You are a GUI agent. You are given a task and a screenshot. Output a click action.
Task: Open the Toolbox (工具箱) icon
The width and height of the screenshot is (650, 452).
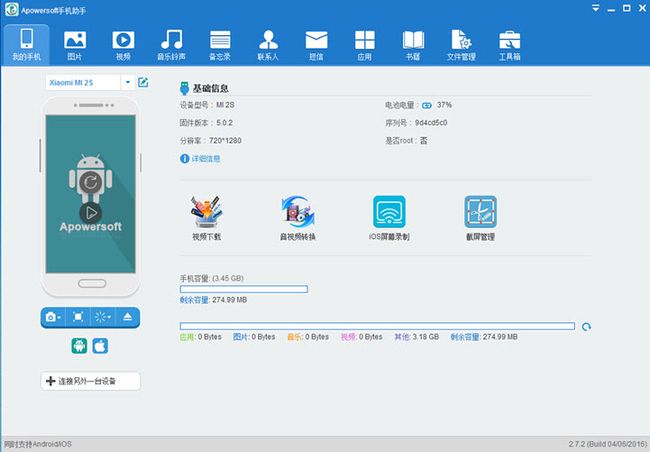(x=509, y=40)
